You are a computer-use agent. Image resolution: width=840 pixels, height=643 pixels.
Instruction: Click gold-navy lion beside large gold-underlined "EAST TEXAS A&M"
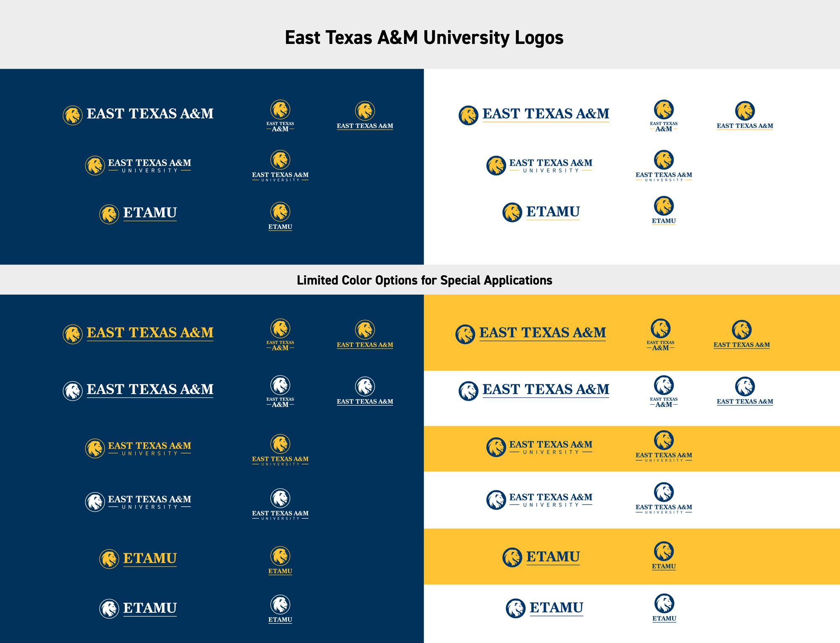click(x=468, y=115)
